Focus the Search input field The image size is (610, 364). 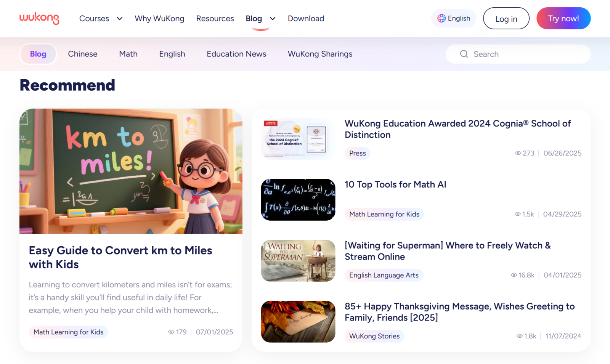[x=518, y=54]
